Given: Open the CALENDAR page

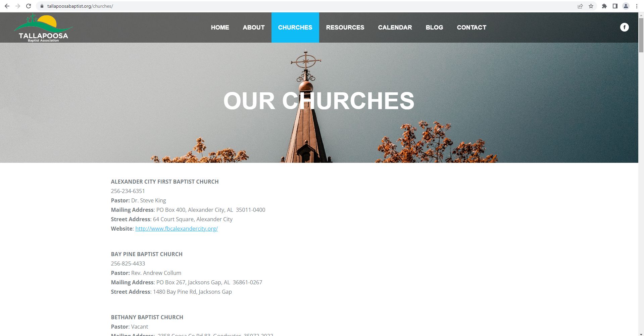Looking at the screenshot, I should 395,28.
